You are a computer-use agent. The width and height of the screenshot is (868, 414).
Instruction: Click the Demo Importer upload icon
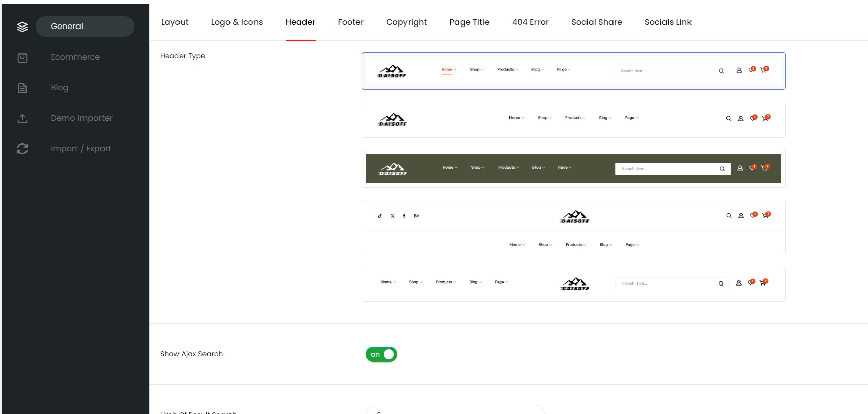click(22, 119)
